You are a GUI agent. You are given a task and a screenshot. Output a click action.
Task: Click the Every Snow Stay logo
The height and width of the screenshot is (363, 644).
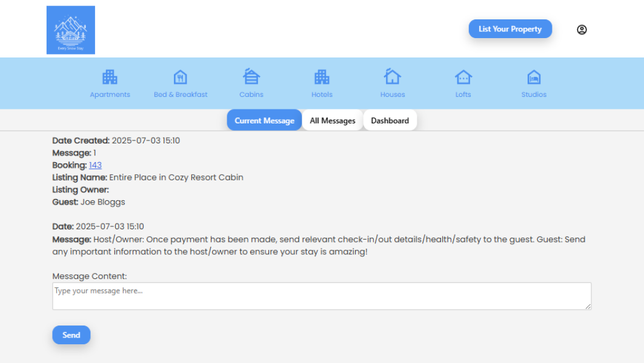point(71,30)
